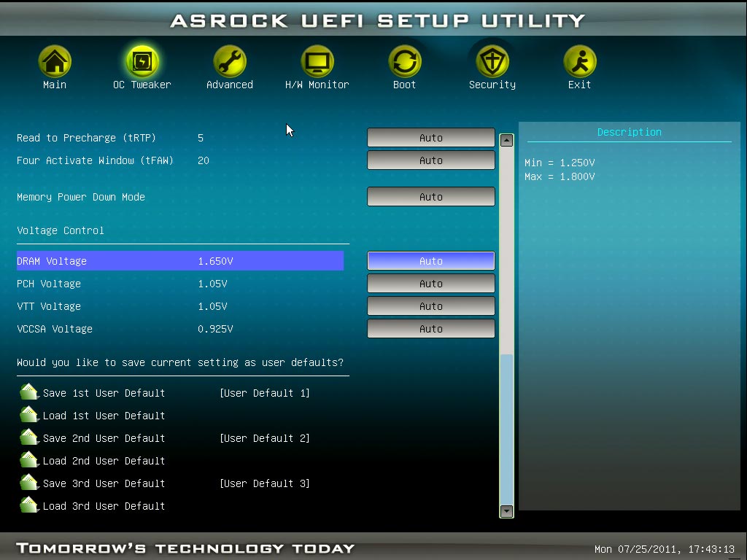Click Save 2nd User Default
Screen dimensions: 747x560
(104, 438)
